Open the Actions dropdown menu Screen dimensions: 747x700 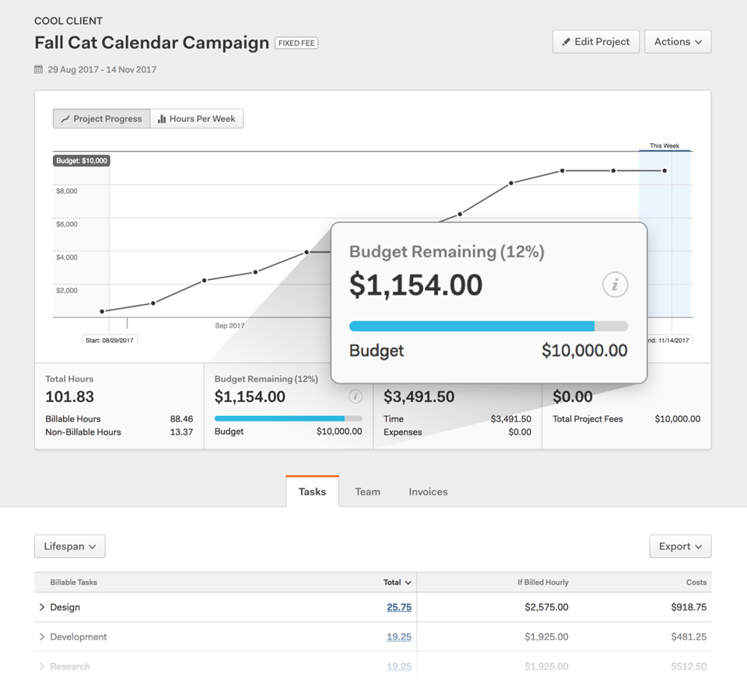pyautogui.click(x=678, y=41)
